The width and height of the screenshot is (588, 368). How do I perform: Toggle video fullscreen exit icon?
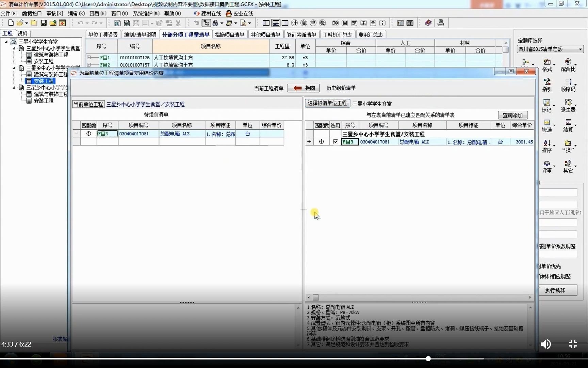pyautogui.click(x=573, y=344)
